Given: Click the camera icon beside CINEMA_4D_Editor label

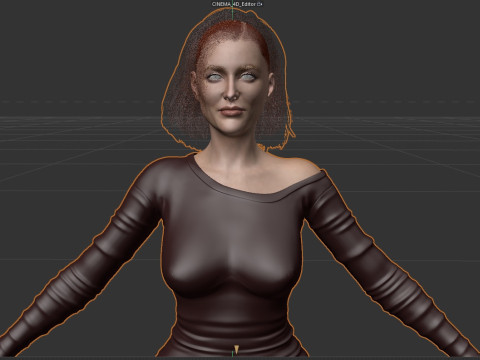Looking at the screenshot, I should (260, 4).
